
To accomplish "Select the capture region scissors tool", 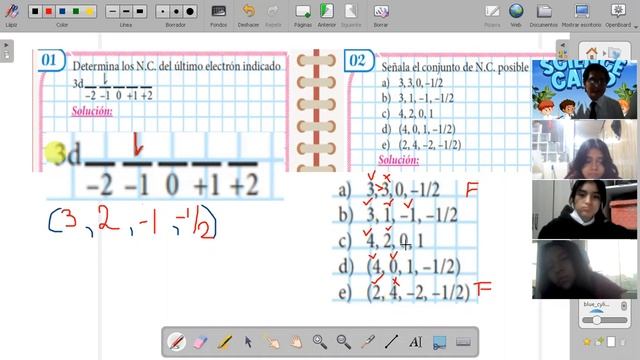I will tap(439, 342).
